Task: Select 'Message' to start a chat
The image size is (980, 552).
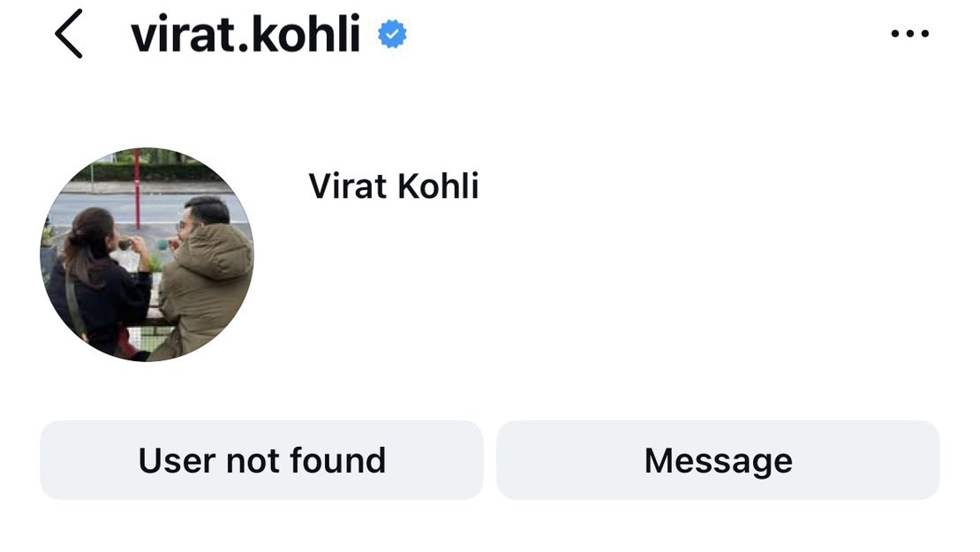Action: (718, 459)
